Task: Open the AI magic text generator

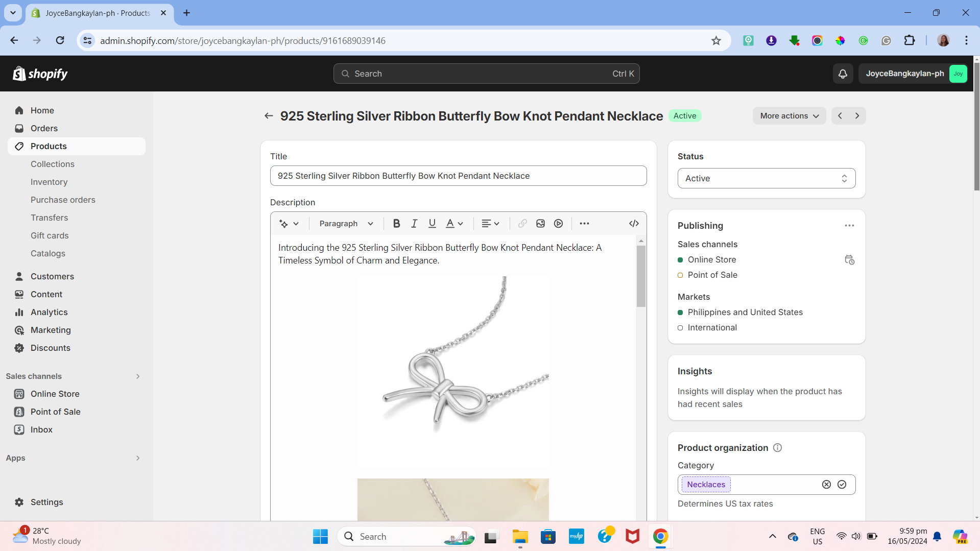Action: (289, 224)
